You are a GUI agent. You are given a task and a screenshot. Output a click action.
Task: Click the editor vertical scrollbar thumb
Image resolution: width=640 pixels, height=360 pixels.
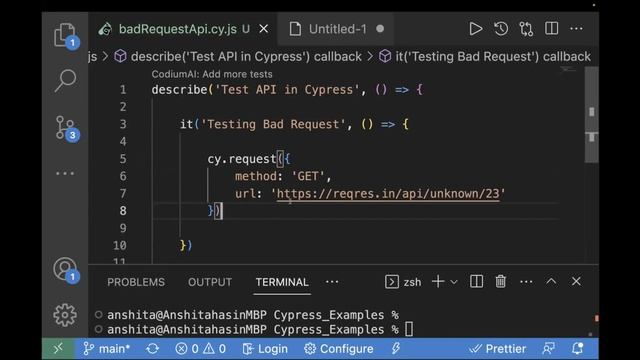591,115
